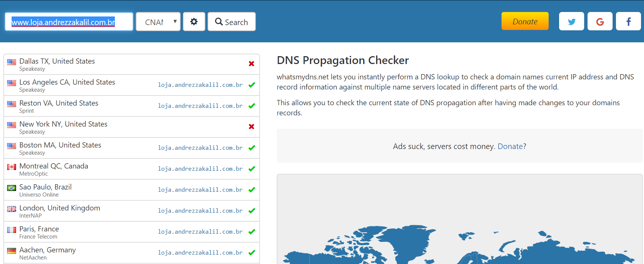Click the Germany flag beside Aachen
The image size is (644, 264).
tap(12, 251)
